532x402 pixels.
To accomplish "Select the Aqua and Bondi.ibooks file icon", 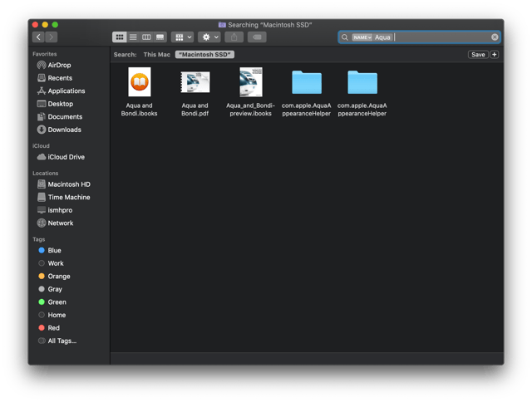I will (x=140, y=81).
